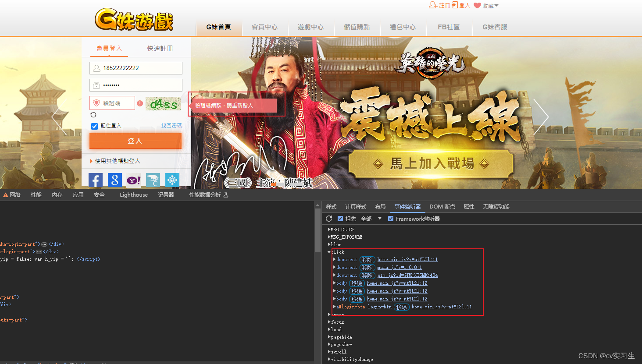Screen dimensions: 642x364
Task: Click the register user icon at top
Action: (x=433, y=5)
